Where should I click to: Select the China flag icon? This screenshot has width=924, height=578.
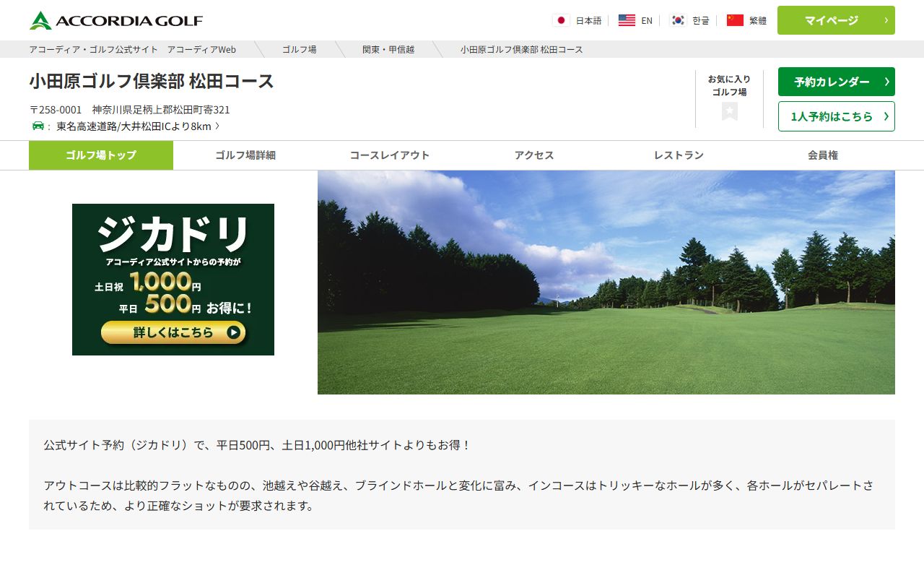pos(735,20)
